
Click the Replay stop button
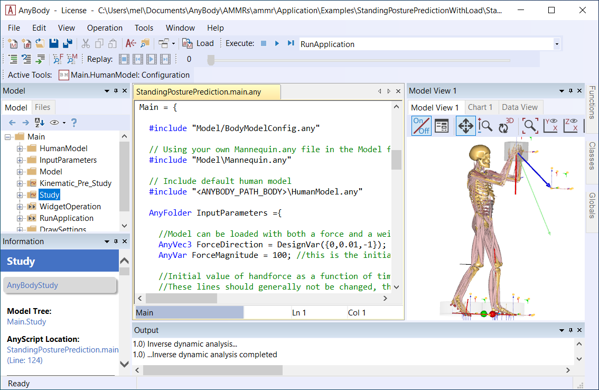pos(124,59)
